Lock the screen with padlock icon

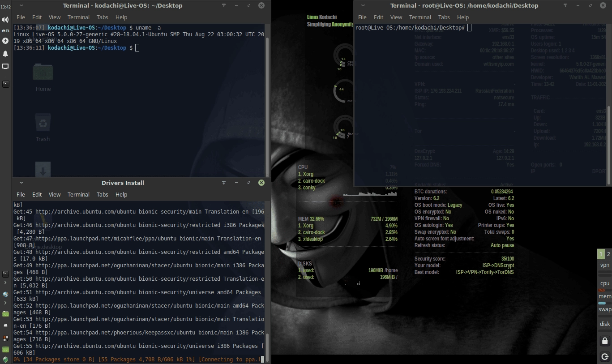coord(605,341)
